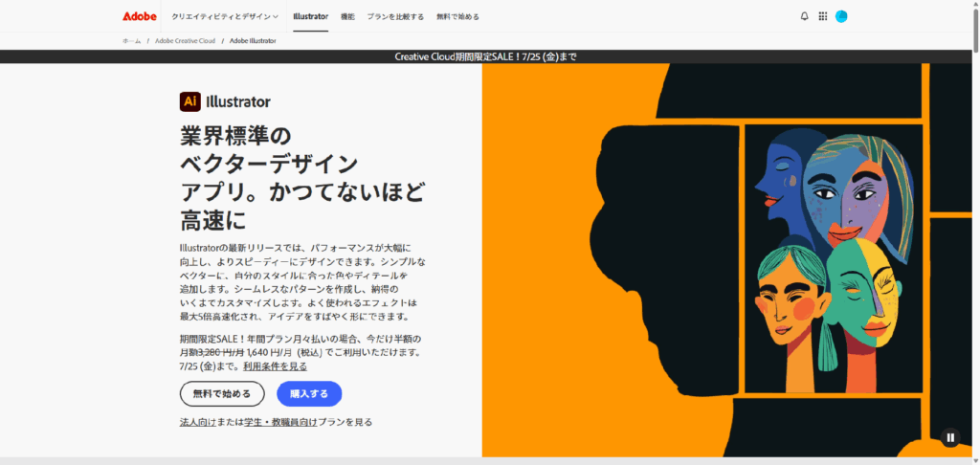The image size is (980, 465).
Task: Go to Adobe Creative Cloud breadcrumb
Action: coord(185,40)
